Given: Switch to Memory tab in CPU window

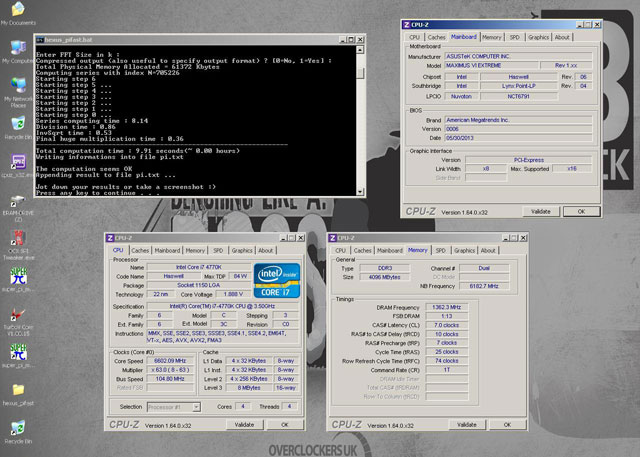Looking at the screenshot, I should pyautogui.click(x=195, y=251).
